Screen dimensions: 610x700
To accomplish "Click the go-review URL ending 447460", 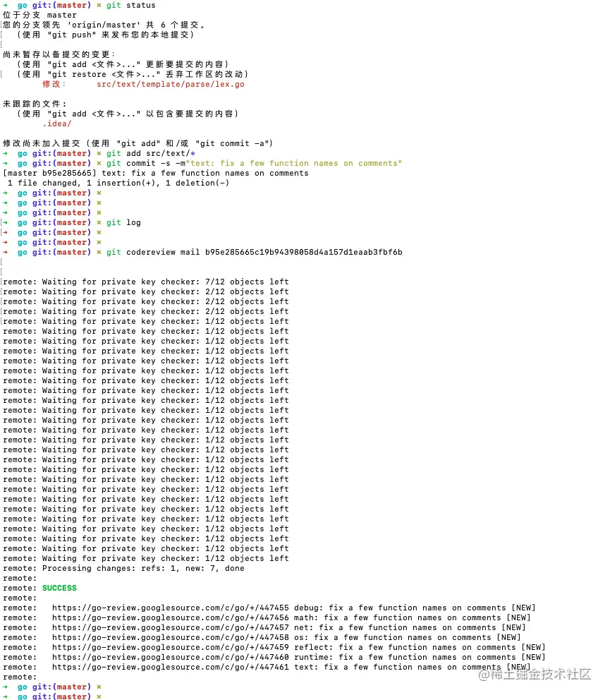I will tap(171, 657).
